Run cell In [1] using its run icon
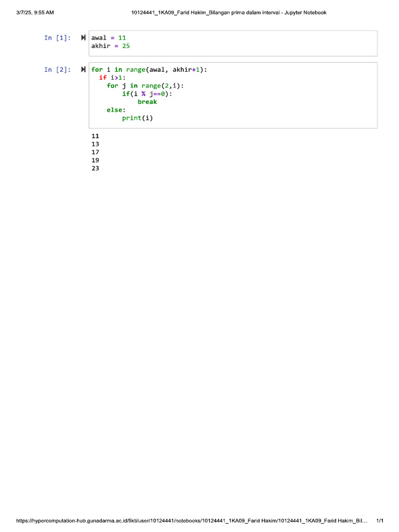Viewport: 399px width, 532px height. coord(83,37)
